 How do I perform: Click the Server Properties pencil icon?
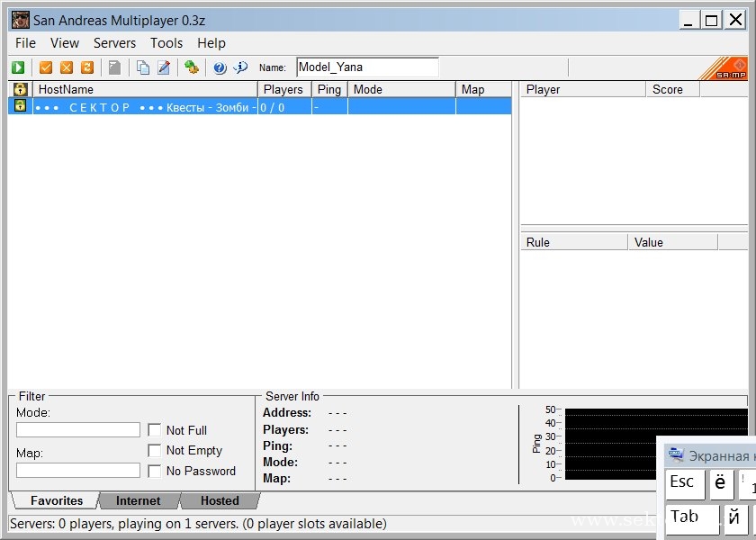[x=164, y=67]
